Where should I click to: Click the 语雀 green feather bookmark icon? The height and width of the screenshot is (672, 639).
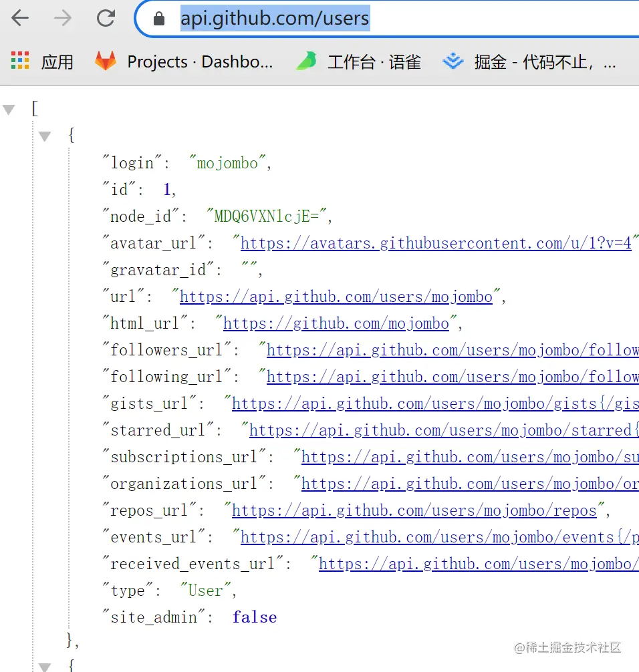pyautogui.click(x=307, y=61)
